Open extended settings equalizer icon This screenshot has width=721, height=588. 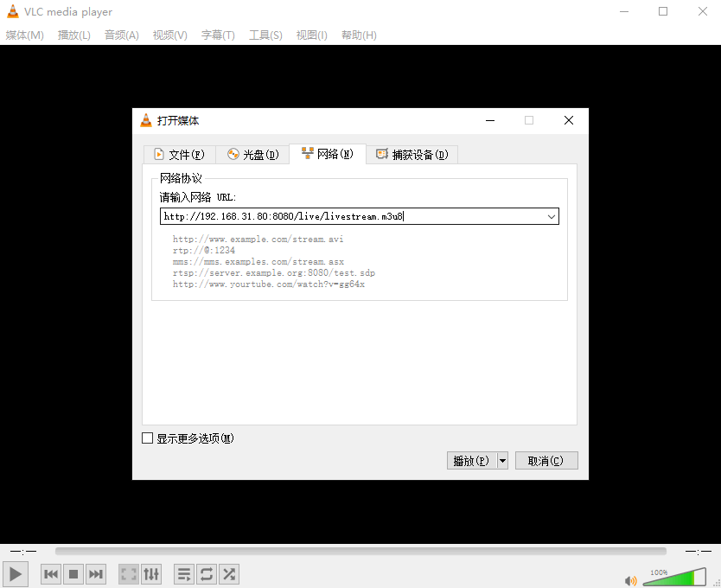click(151, 574)
